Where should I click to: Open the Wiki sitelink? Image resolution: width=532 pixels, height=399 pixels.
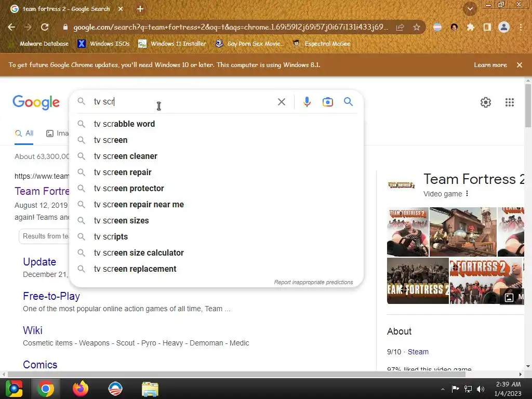[33, 330]
